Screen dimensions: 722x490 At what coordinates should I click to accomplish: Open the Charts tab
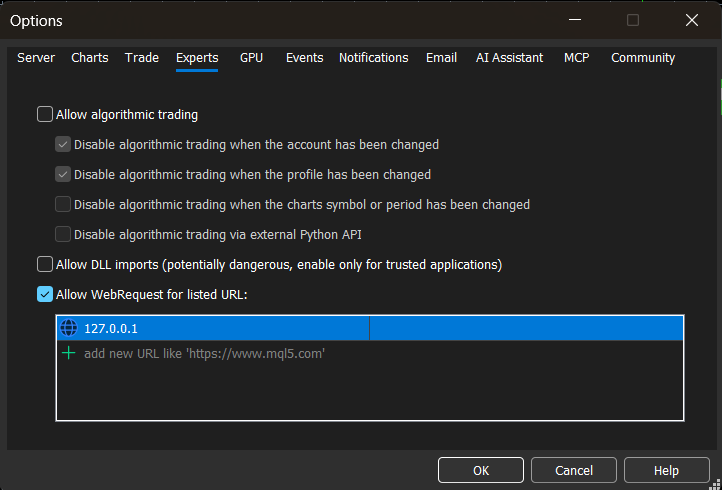(90, 58)
